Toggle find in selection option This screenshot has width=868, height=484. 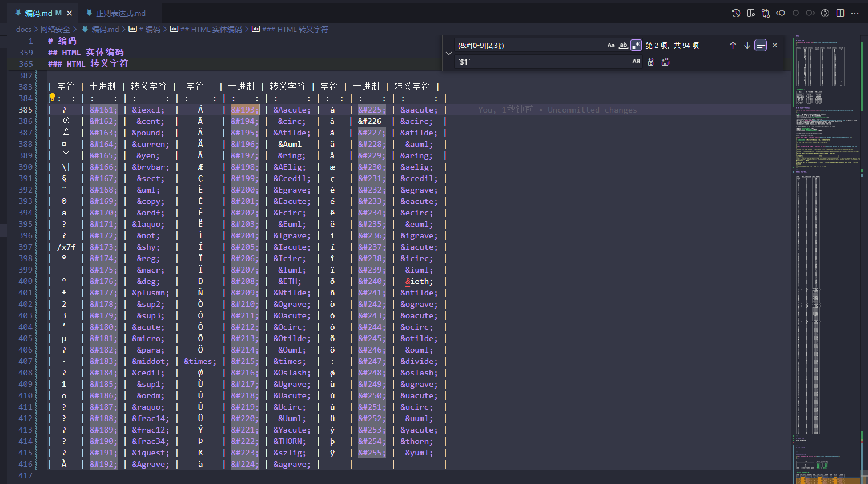(761, 45)
